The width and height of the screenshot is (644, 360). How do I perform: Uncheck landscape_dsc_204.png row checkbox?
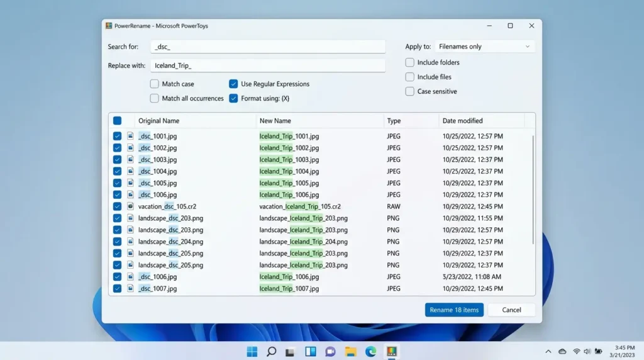(117, 241)
